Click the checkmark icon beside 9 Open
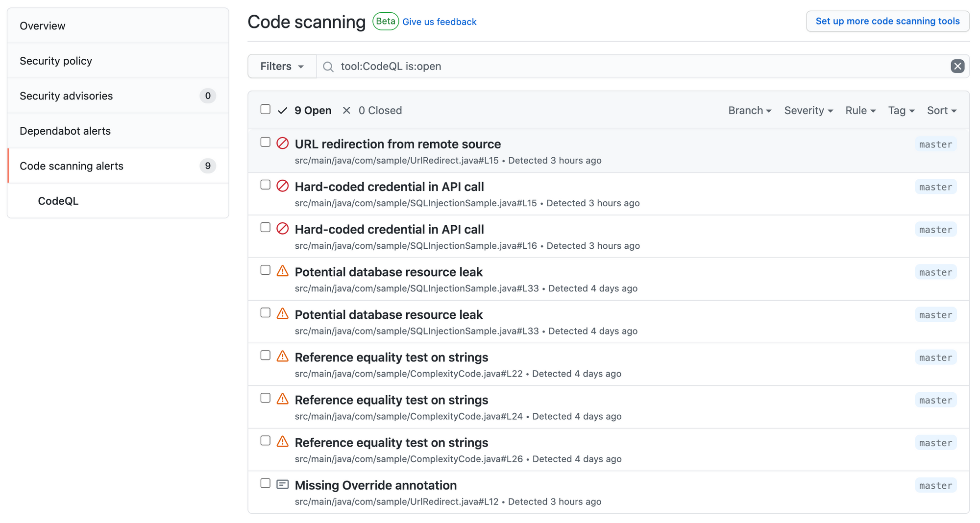The image size is (980, 523). click(x=282, y=111)
